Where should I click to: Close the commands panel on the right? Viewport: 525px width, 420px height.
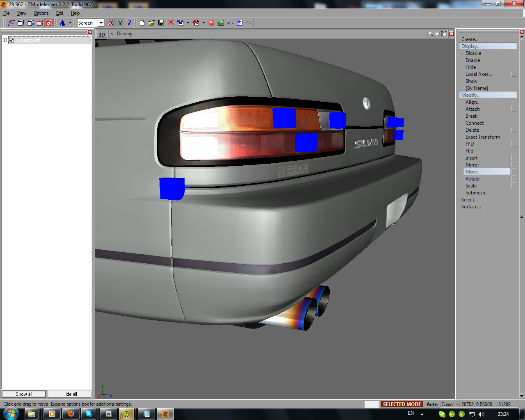tap(522, 32)
